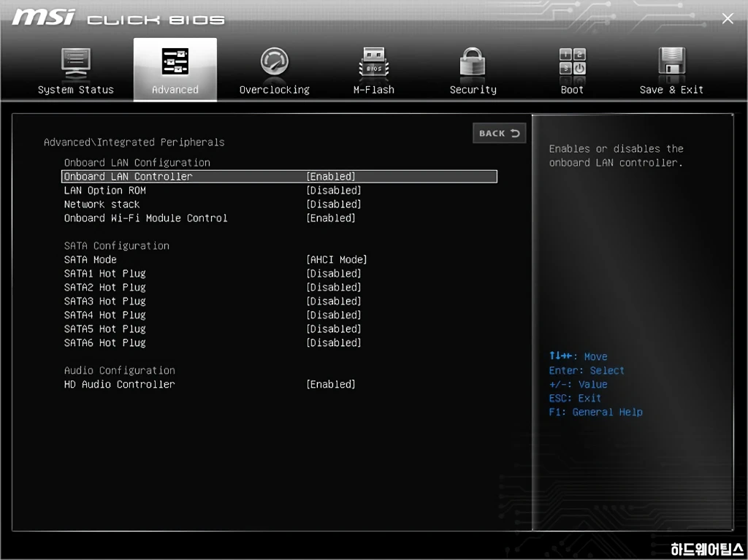Image resolution: width=748 pixels, height=560 pixels.
Task: Select the SATA3 Hot Plug setting
Action: click(105, 301)
